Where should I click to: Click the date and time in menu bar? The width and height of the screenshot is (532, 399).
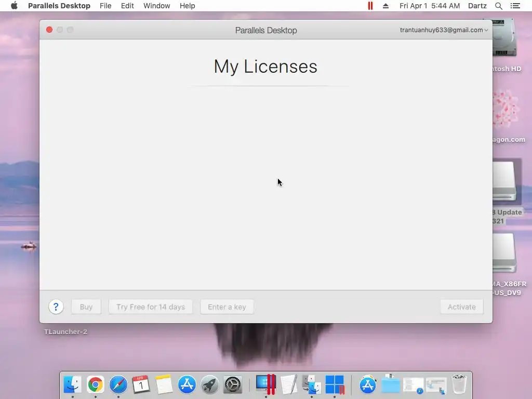click(430, 6)
